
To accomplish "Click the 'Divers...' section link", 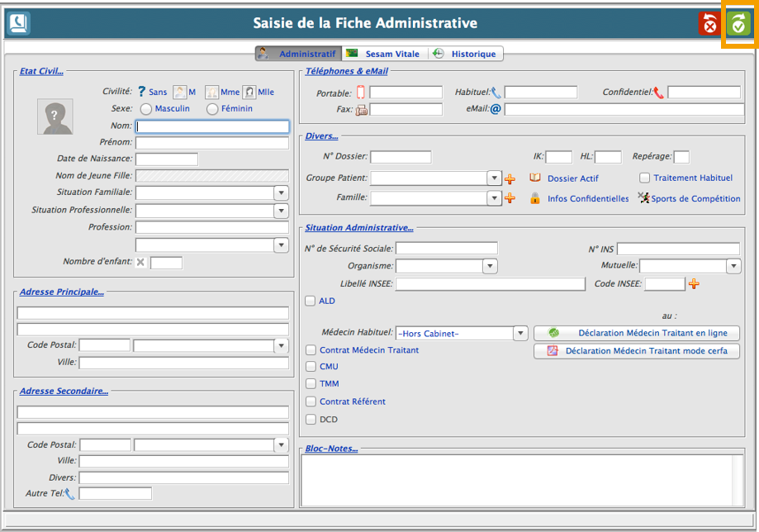I will 321,136.
